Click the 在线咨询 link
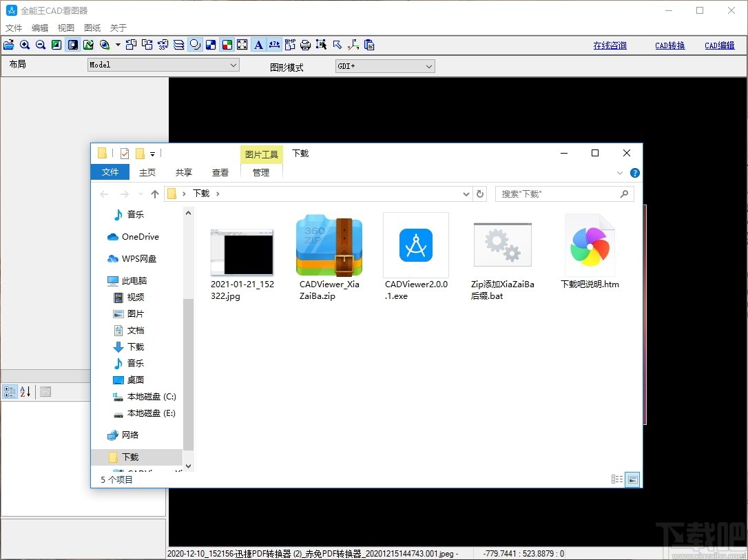 point(610,45)
